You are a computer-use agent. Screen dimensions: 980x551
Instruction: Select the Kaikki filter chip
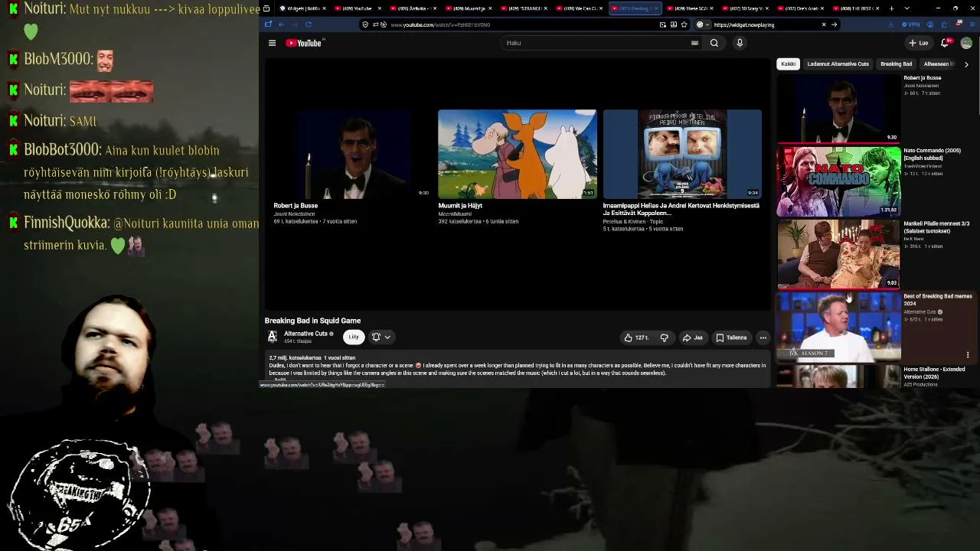788,64
